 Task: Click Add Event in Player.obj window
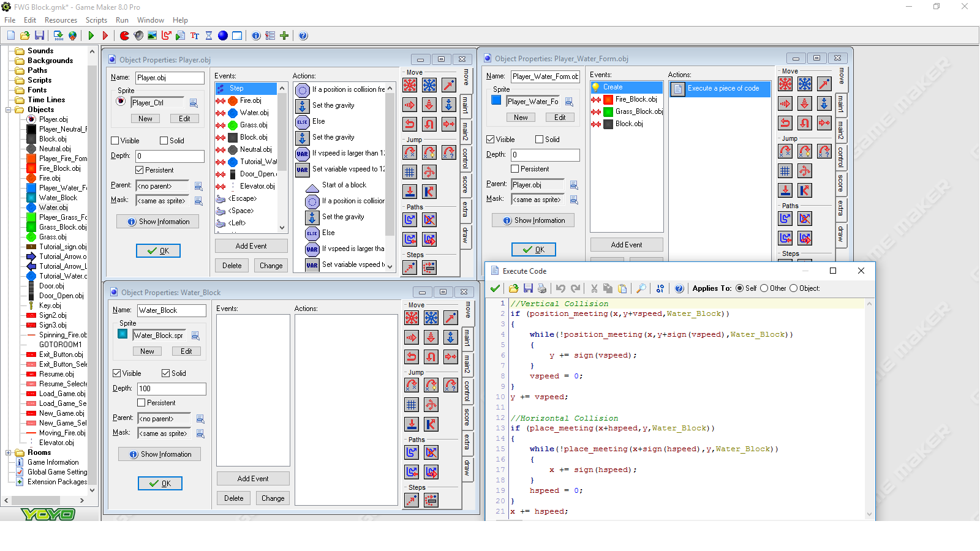coord(251,246)
